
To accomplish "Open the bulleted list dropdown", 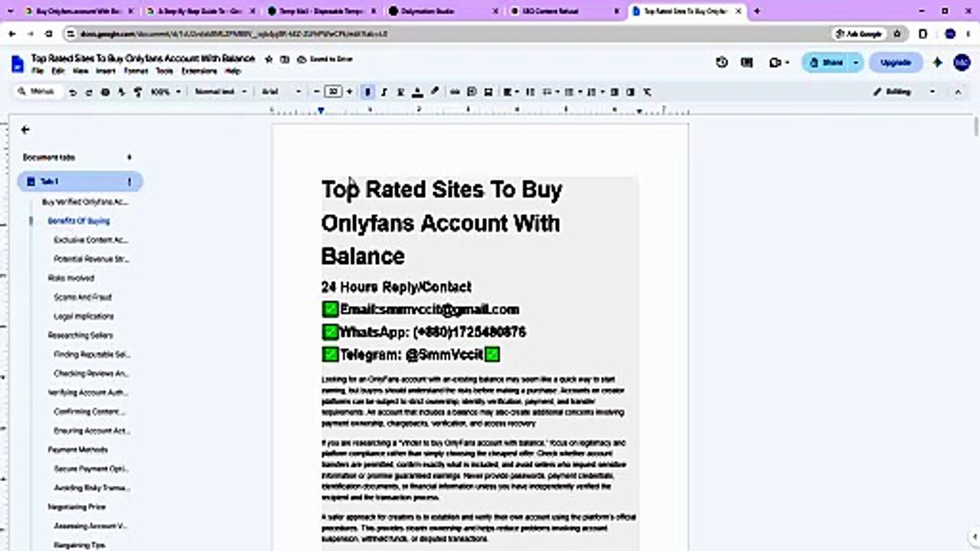I will 572,92.
